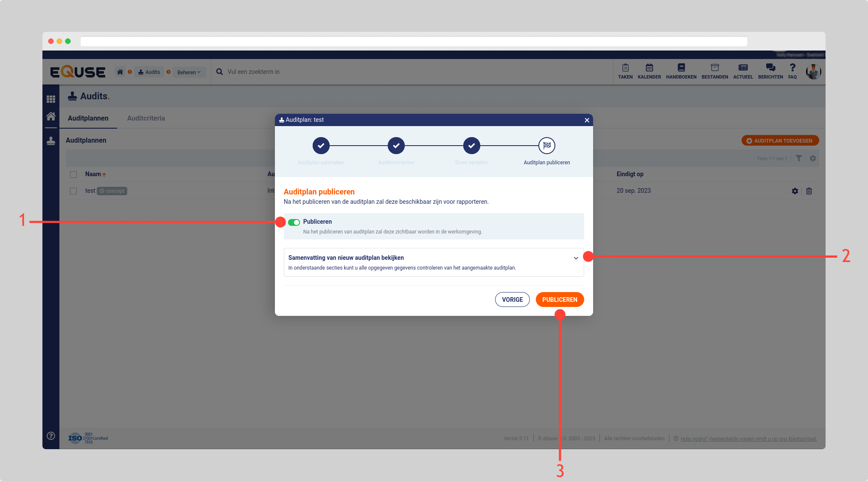Toggle the Publiceren switch

point(294,222)
